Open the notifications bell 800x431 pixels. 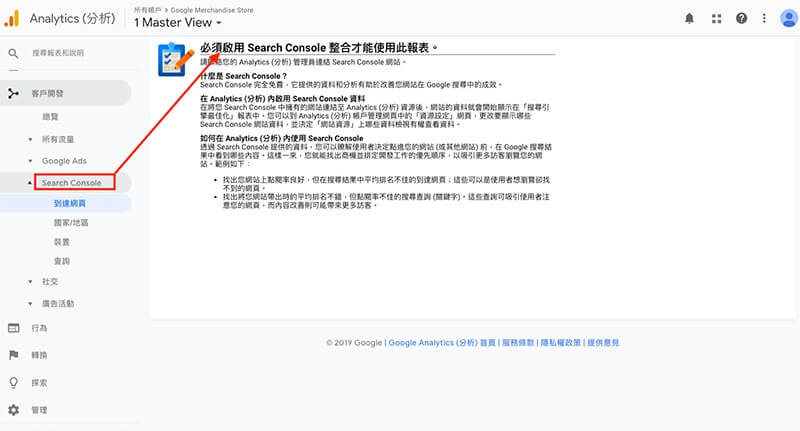click(x=689, y=18)
